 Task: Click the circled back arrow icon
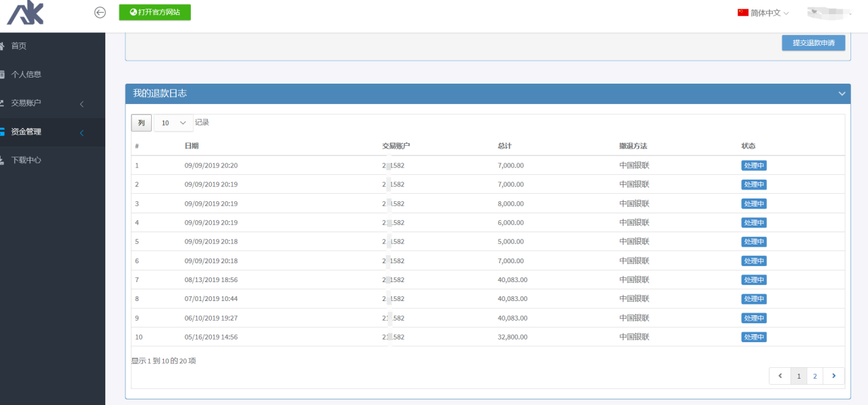[x=100, y=12]
